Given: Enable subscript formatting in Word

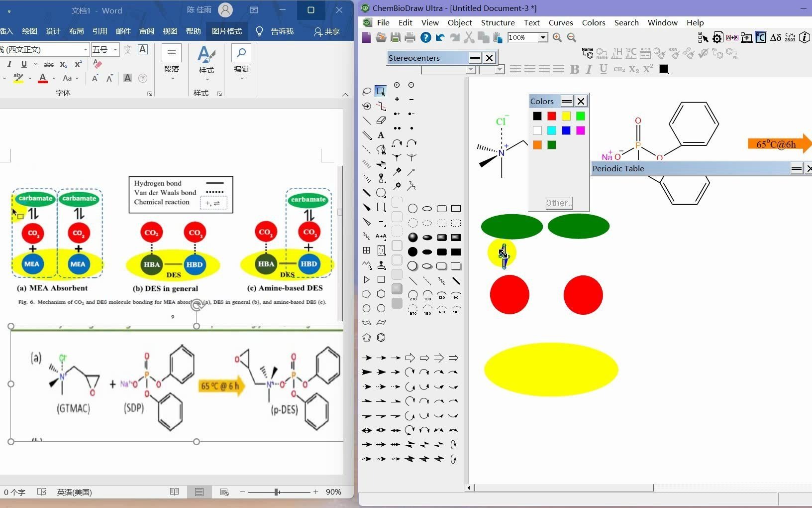Looking at the screenshot, I should [63, 64].
